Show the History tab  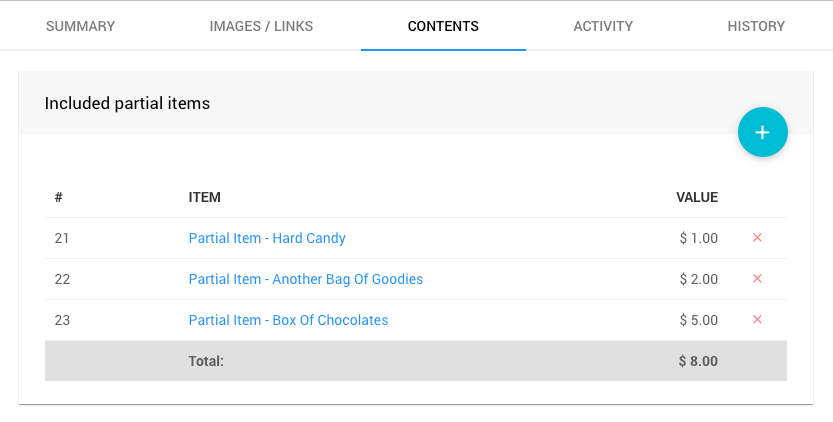click(x=756, y=26)
